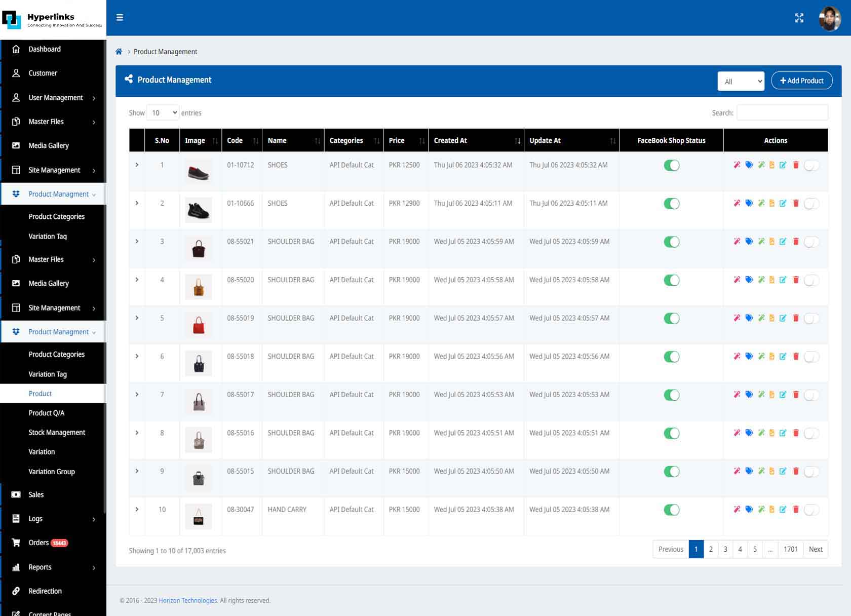Click the Customer person icon in sidebar
This screenshot has height=616, width=851.
pyautogui.click(x=16, y=73)
